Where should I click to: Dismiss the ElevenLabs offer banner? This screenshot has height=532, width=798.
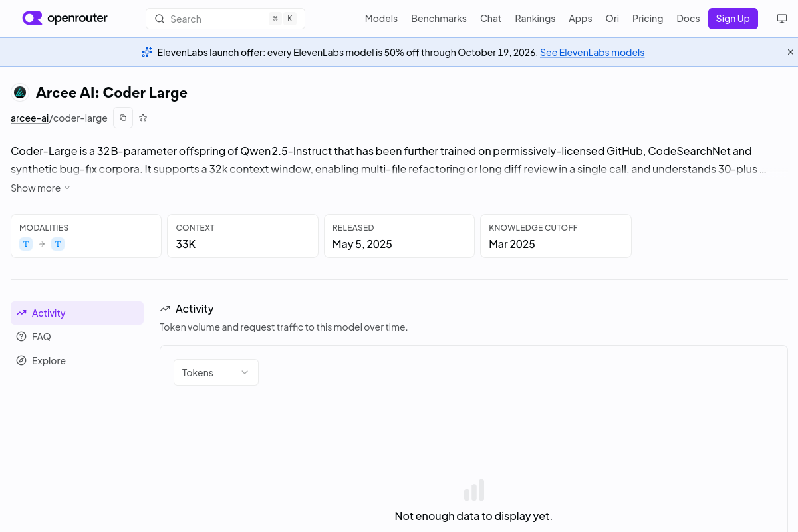[791, 52]
